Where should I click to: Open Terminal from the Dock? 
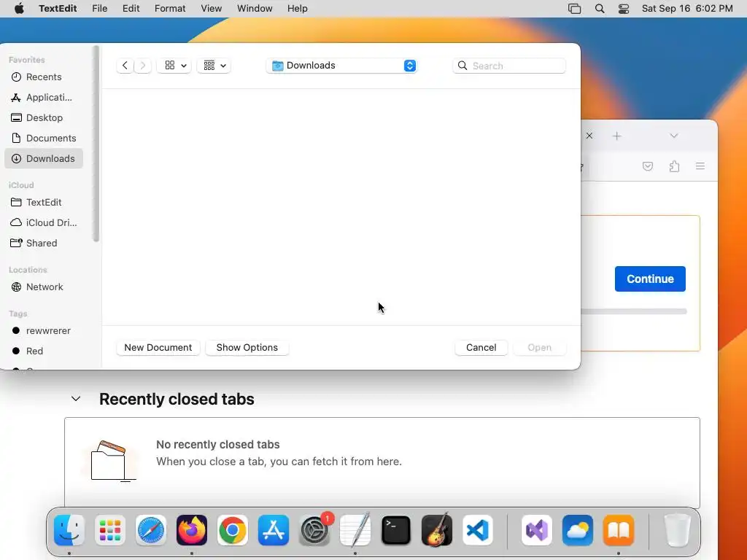[396, 530]
